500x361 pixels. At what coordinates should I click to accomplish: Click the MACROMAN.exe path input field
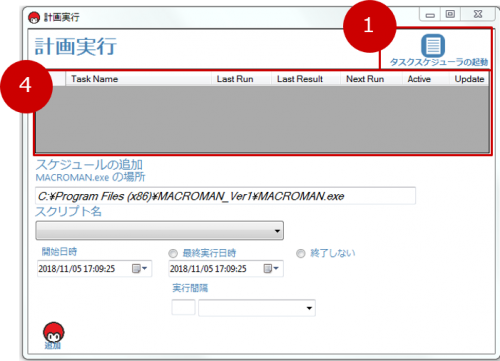(x=225, y=196)
